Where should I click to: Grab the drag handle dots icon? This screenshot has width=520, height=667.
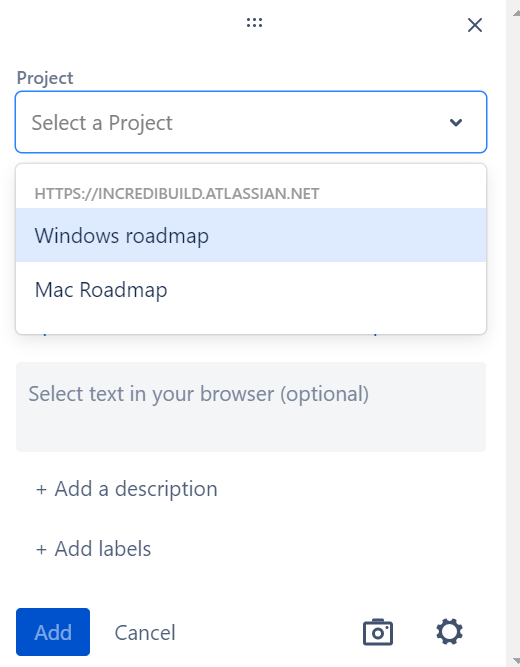254,23
